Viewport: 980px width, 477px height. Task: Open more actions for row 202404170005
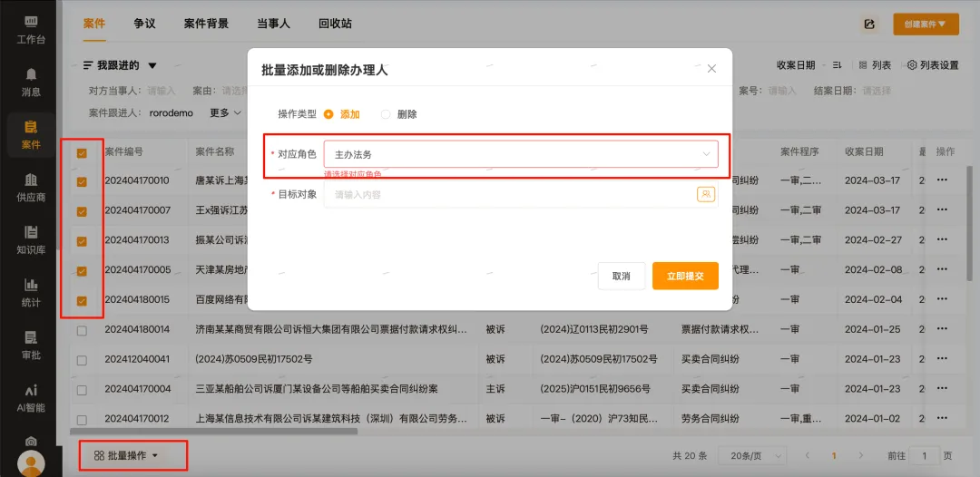pyautogui.click(x=943, y=269)
